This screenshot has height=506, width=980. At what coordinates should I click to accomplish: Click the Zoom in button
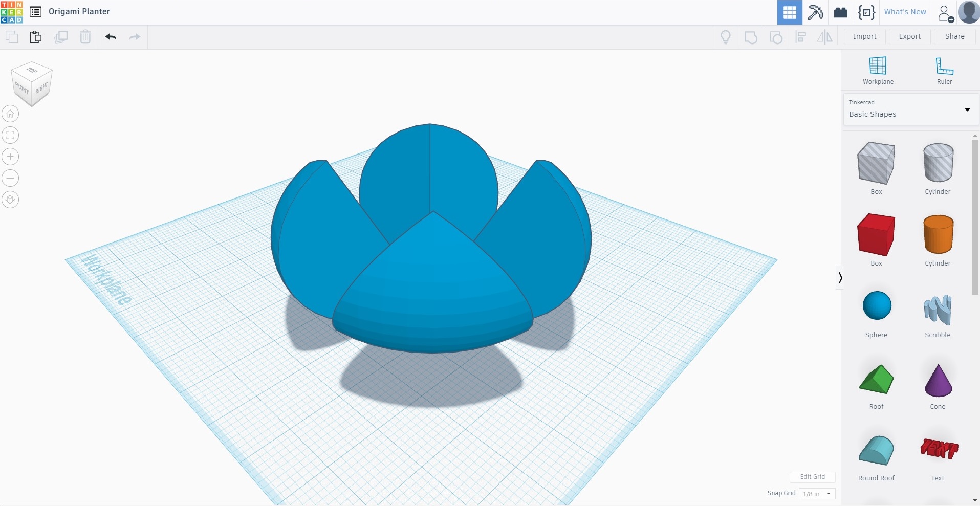click(10, 157)
